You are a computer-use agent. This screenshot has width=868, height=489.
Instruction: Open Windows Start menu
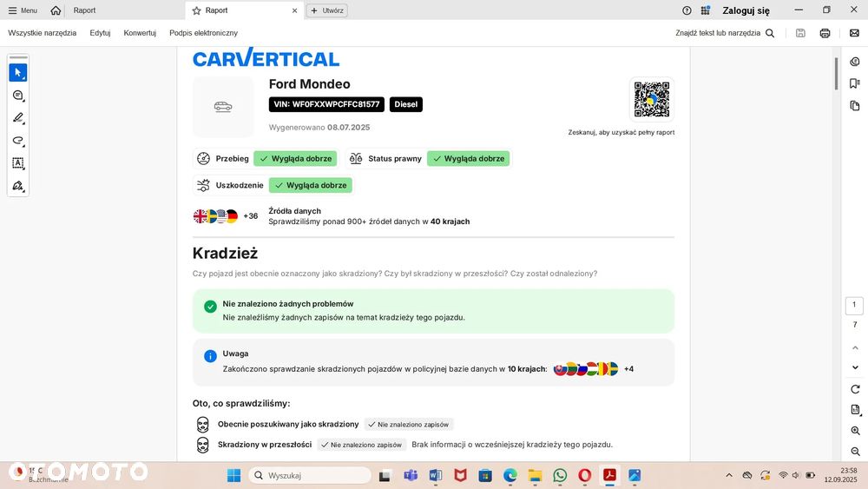[x=233, y=476]
